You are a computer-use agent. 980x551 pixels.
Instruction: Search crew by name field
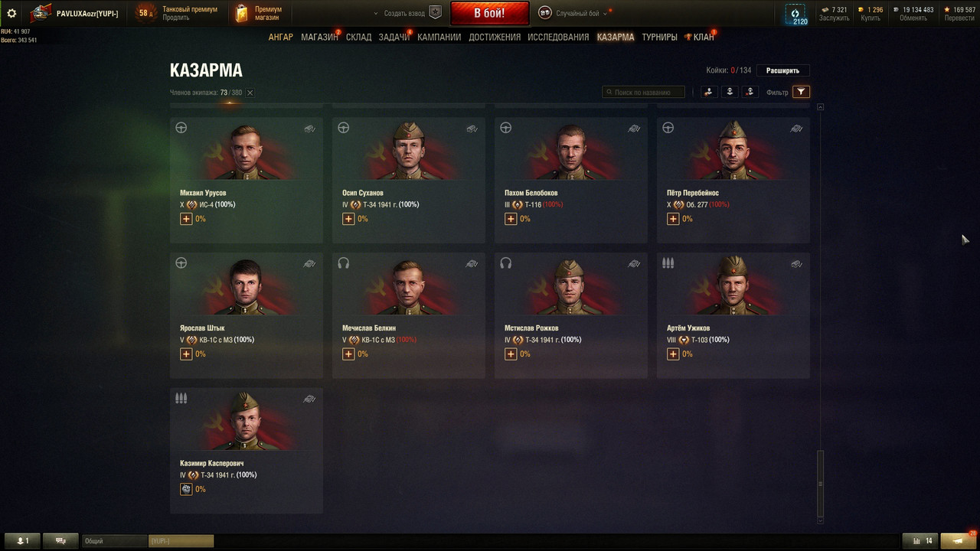[644, 92]
